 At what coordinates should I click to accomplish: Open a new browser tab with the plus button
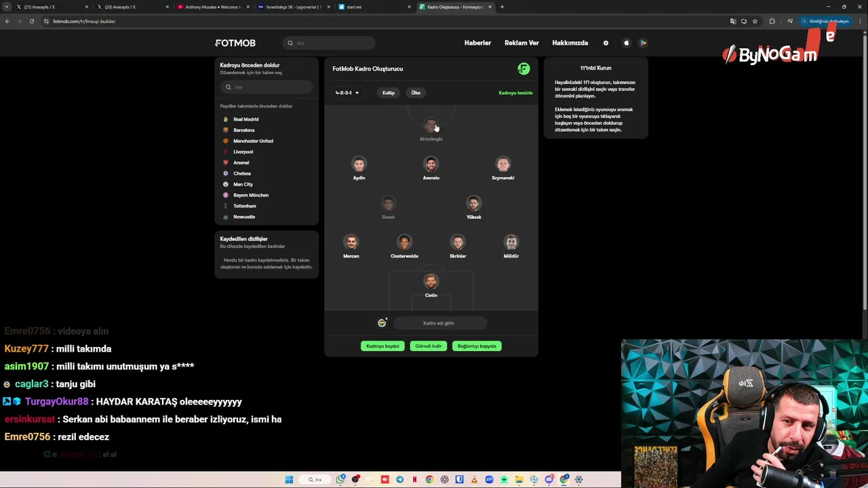pos(502,7)
